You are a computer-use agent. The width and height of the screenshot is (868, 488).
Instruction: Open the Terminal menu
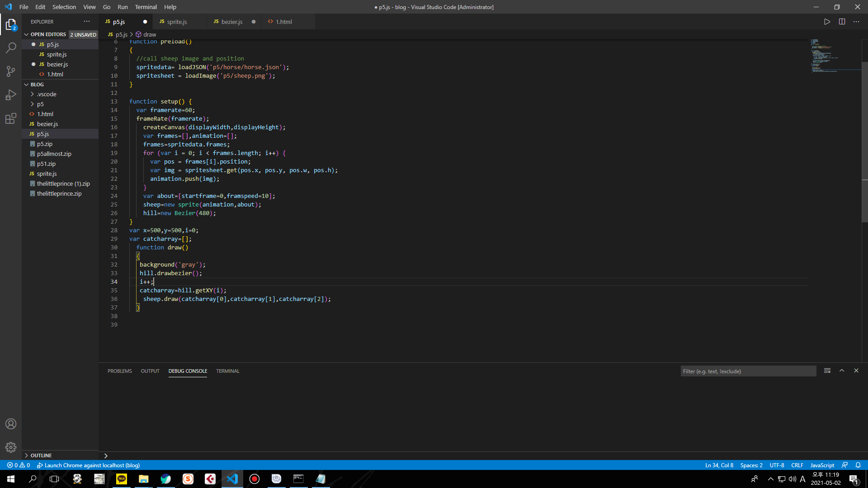click(146, 7)
